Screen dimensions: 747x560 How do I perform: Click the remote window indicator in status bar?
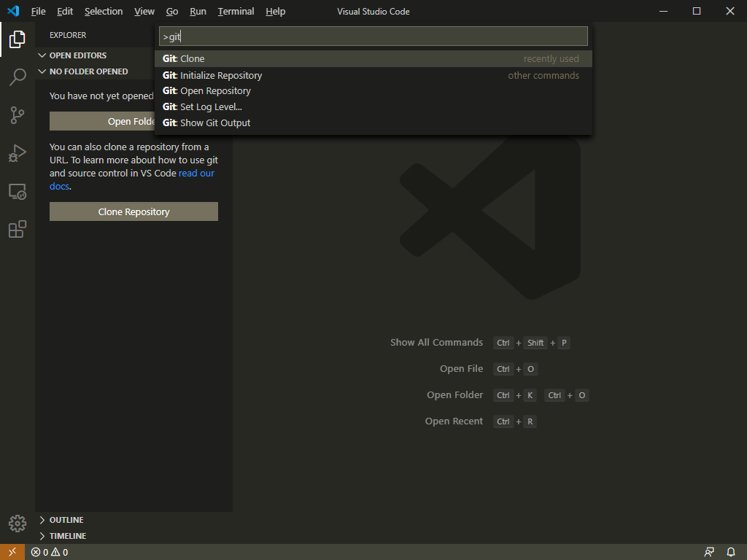point(12,552)
